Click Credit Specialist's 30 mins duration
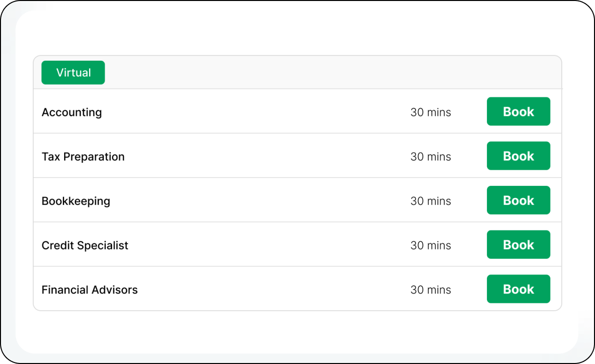This screenshot has height=364, width=595. pyautogui.click(x=431, y=245)
